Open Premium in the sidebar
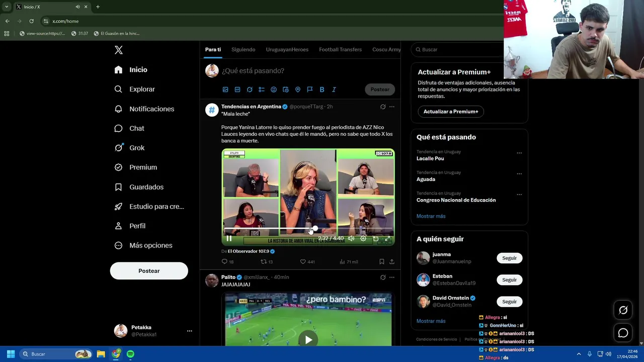 [x=135, y=167]
